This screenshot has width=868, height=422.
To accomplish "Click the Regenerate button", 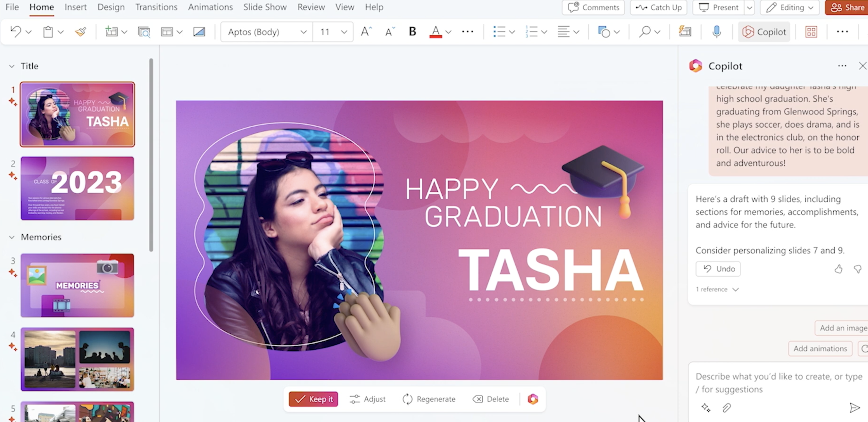I will 429,399.
